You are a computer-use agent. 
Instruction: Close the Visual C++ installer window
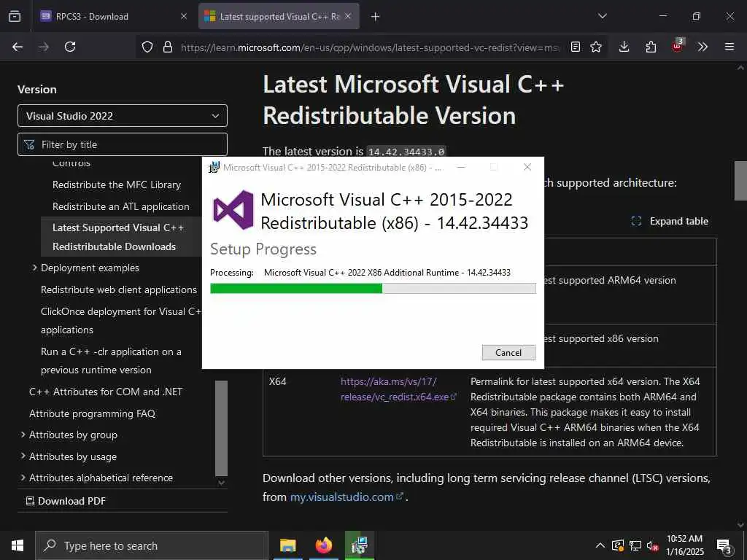click(527, 167)
